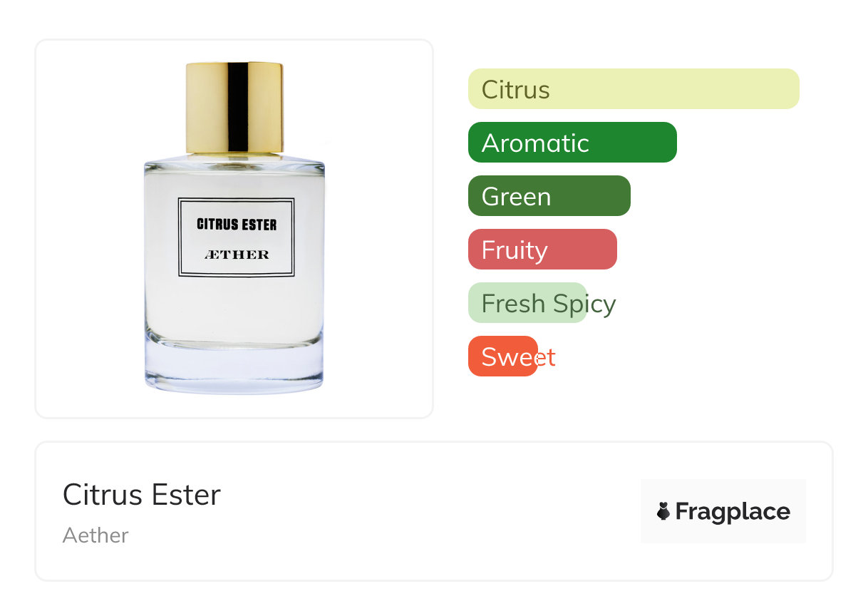
Task: Select the Fresh Spicy accord bar
Action: (527, 303)
